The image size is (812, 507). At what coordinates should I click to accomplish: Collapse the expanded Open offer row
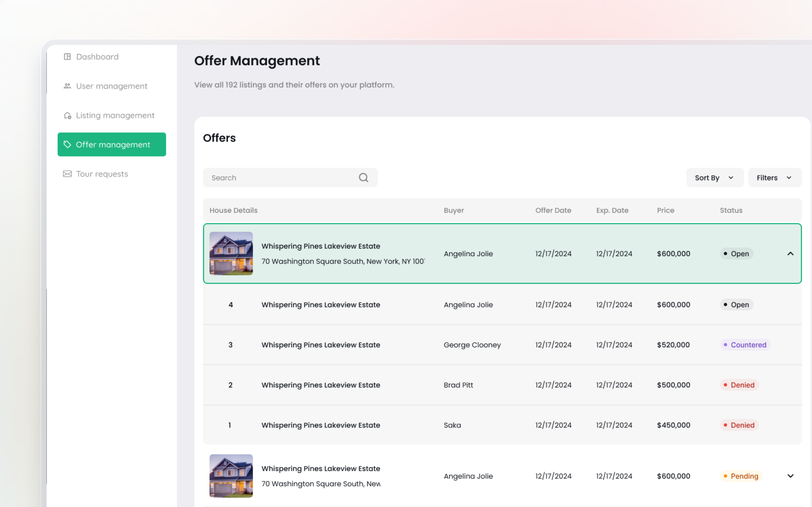pos(790,253)
